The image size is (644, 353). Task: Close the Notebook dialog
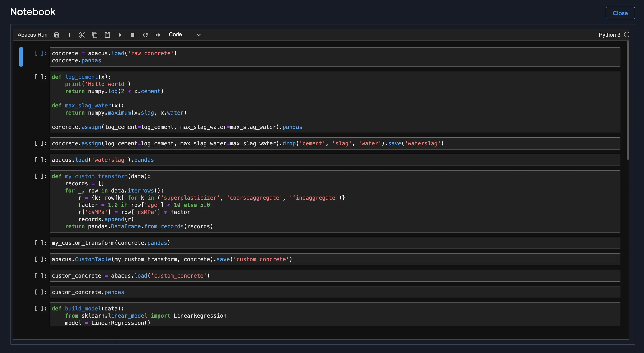coord(620,13)
